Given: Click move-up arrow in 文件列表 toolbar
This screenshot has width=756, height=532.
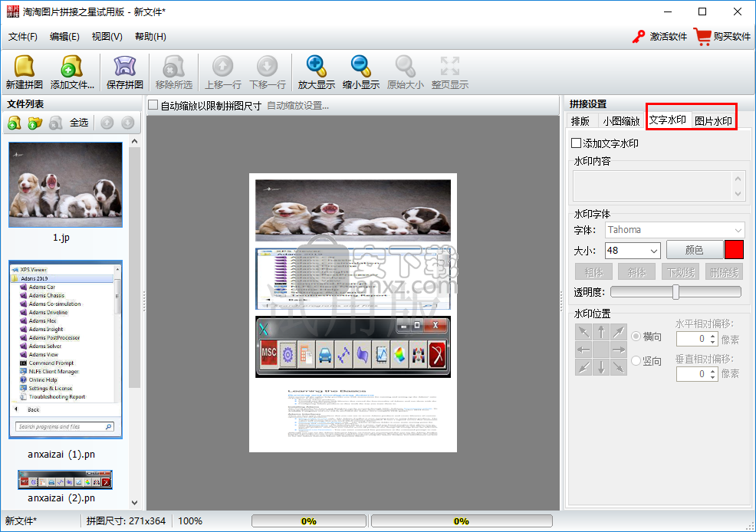Looking at the screenshot, I should (x=107, y=123).
